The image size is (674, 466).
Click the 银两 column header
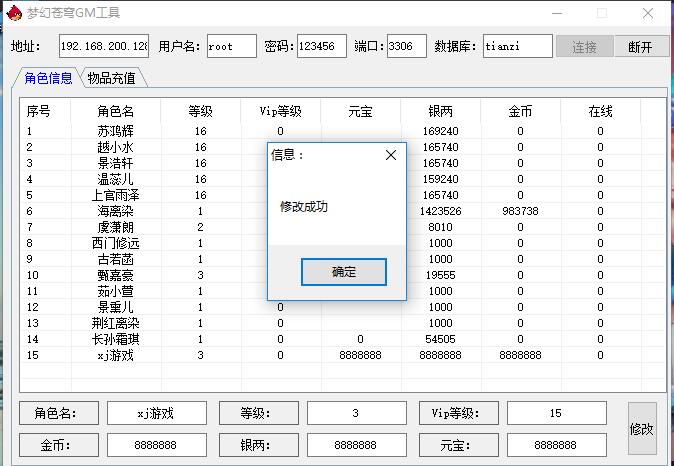tap(440, 111)
